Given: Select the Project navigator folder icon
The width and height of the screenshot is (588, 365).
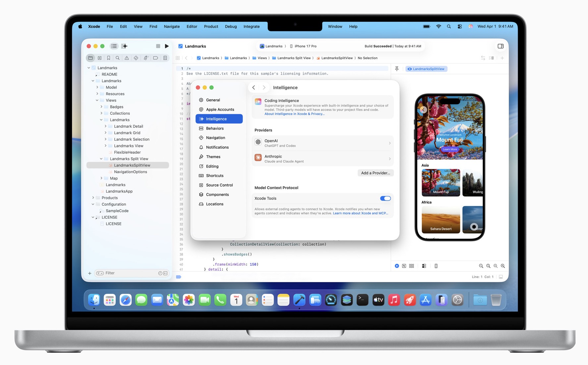Looking at the screenshot, I should pyautogui.click(x=90, y=58).
